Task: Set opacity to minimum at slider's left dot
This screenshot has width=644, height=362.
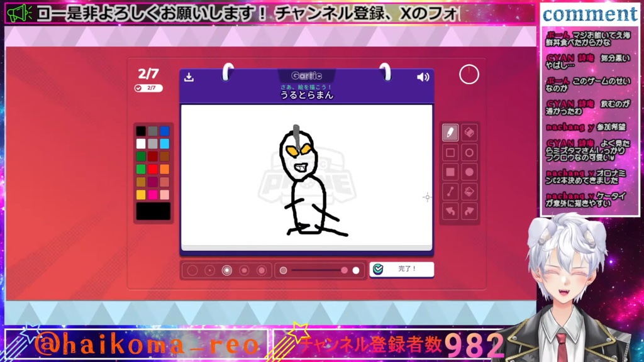Action: [284, 270]
